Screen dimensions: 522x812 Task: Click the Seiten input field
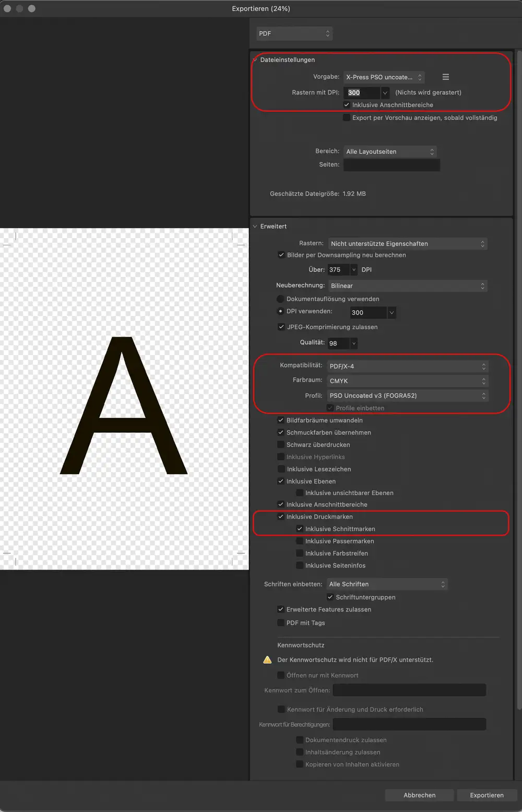click(x=391, y=164)
